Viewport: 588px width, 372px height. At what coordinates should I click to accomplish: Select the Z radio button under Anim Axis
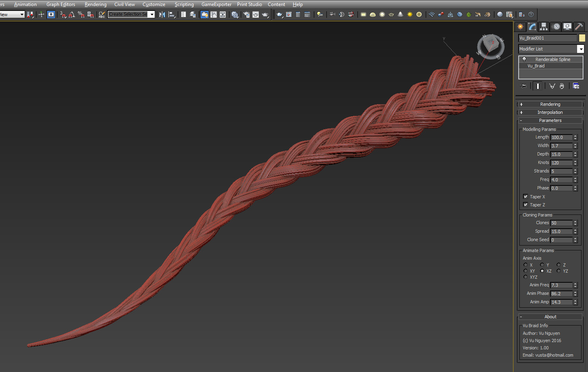click(558, 265)
